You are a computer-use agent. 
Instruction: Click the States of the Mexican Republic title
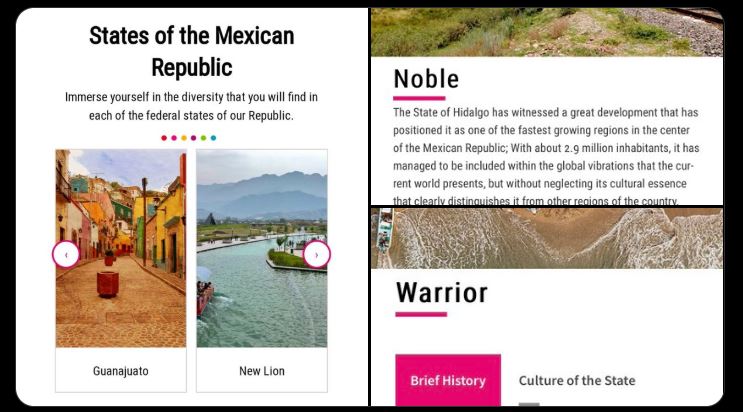coord(191,51)
